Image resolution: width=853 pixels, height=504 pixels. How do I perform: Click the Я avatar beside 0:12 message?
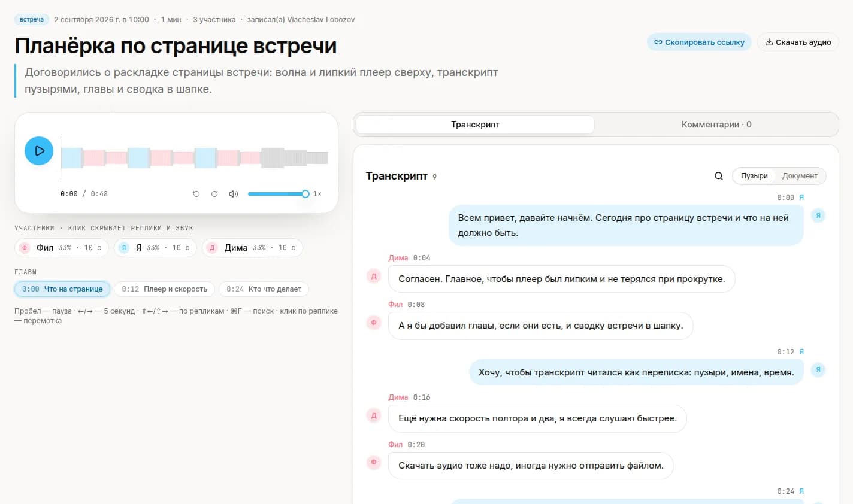(x=818, y=370)
